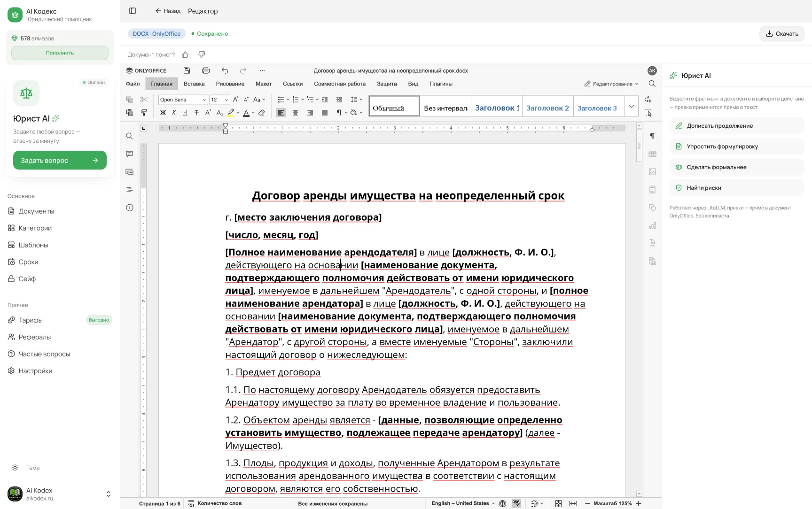Open Table settings icon in right panel
This screenshot has height=509, width=812.
(x=652, y=154)
